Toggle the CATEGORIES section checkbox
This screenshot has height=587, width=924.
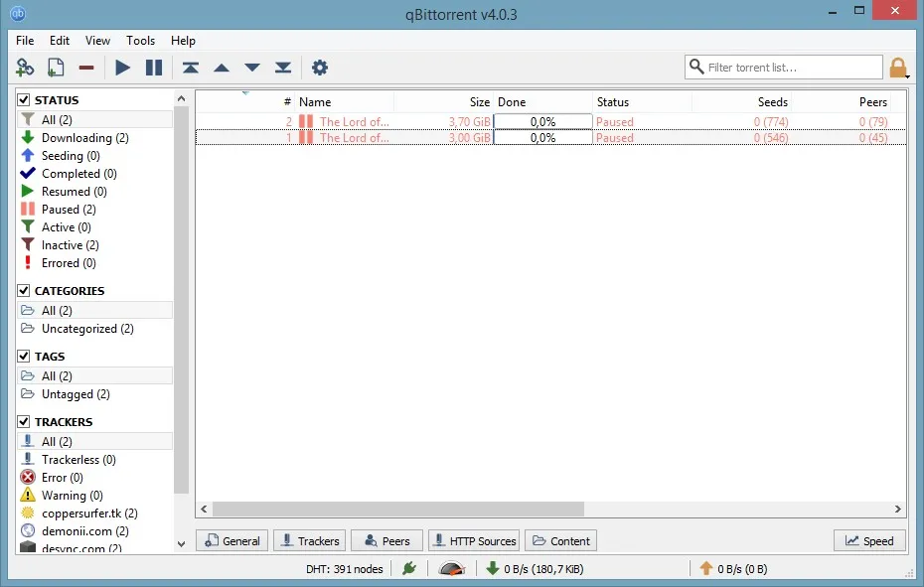[24, 291]
